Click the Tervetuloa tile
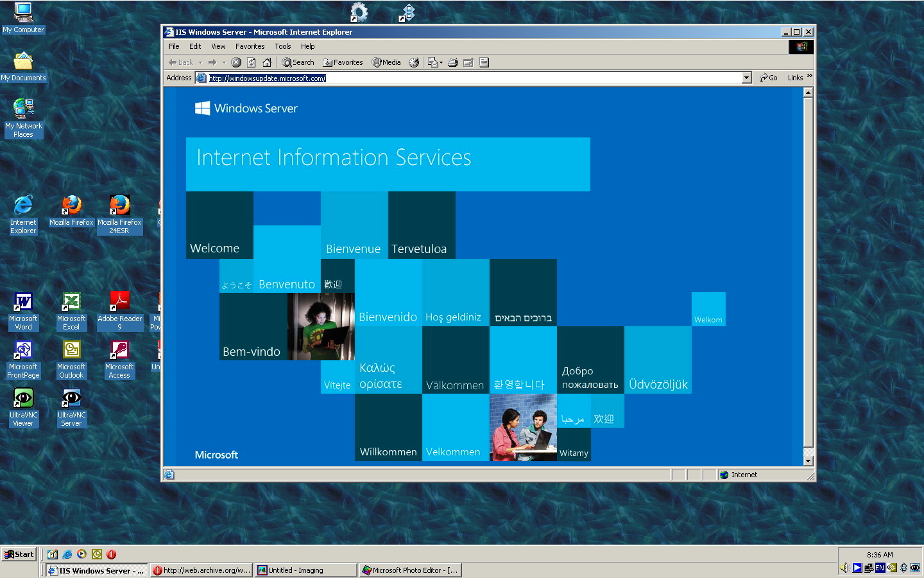Viewport: 924px width, 578px height. tap(422, 225)
